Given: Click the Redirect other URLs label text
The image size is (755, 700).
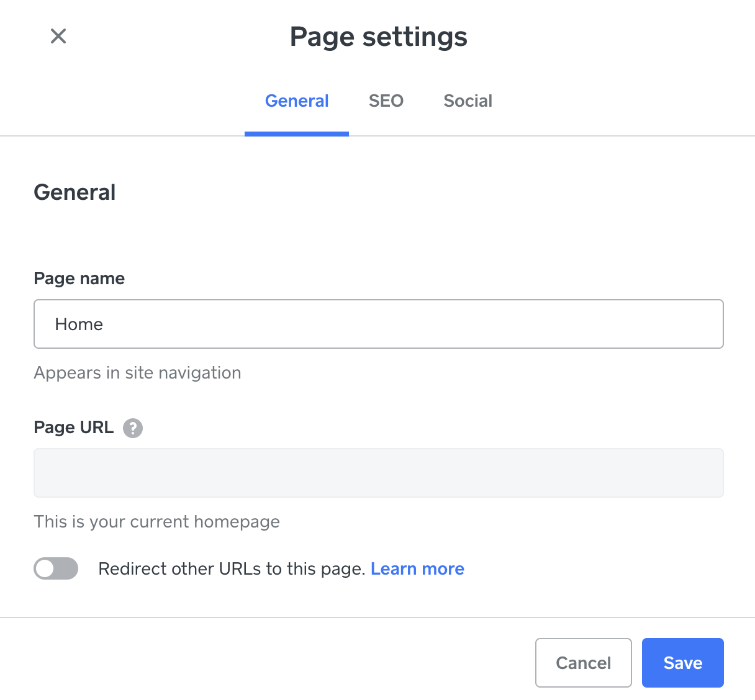Looking at the screenshot, I should (232, 569).
